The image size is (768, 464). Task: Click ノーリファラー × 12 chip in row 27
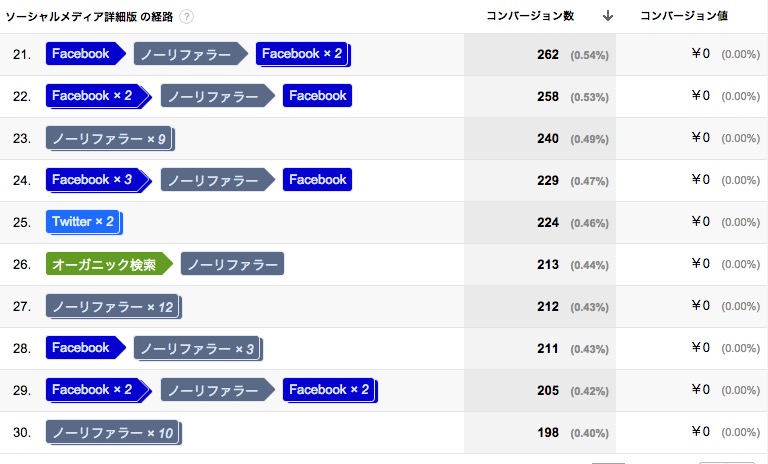tap(114, 307)
